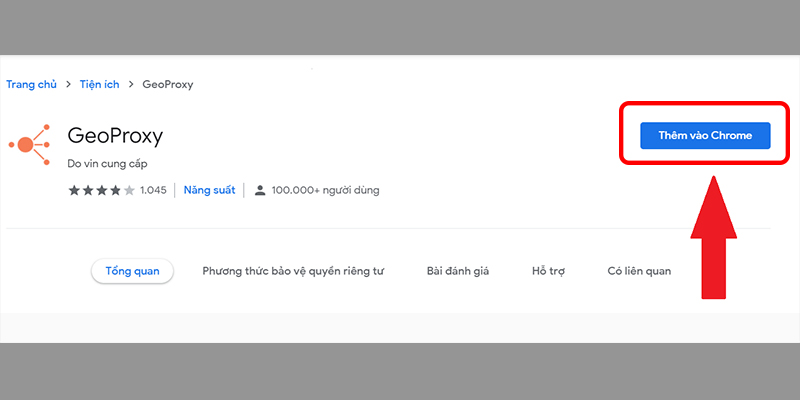This screenshot has height=400, width=800.
Task: Add GeoProxy with Thêm vào Chrome button
Action: [x=705, y=136]
